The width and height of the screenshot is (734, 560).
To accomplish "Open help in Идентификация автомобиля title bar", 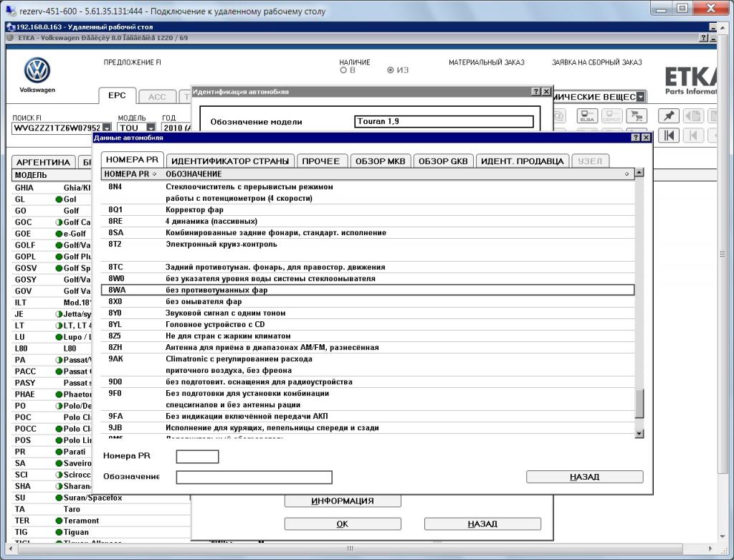I will tap(536, 91).
